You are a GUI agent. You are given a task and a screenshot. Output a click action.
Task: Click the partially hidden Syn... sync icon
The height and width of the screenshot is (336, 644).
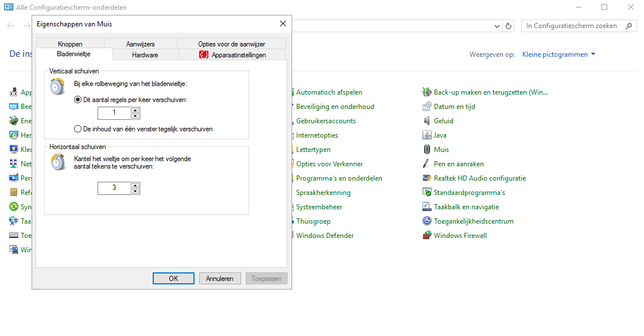tap(14, 207)
